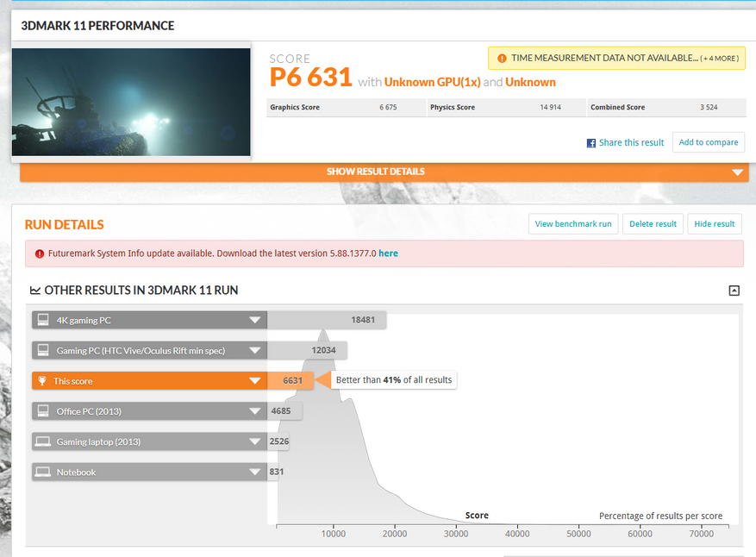Click the Hide result button
This screenshot has height=557, width=756.
click(714, 224)
